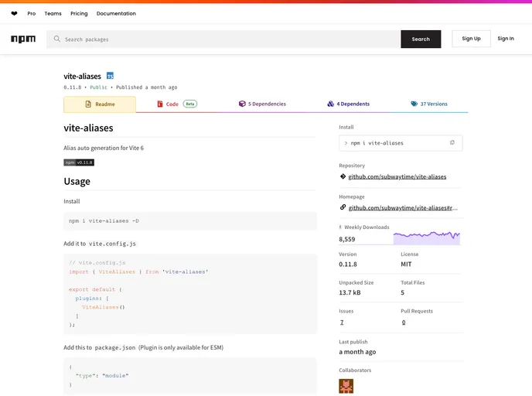Click the vite.config.js inline code text

coord(112,244)
